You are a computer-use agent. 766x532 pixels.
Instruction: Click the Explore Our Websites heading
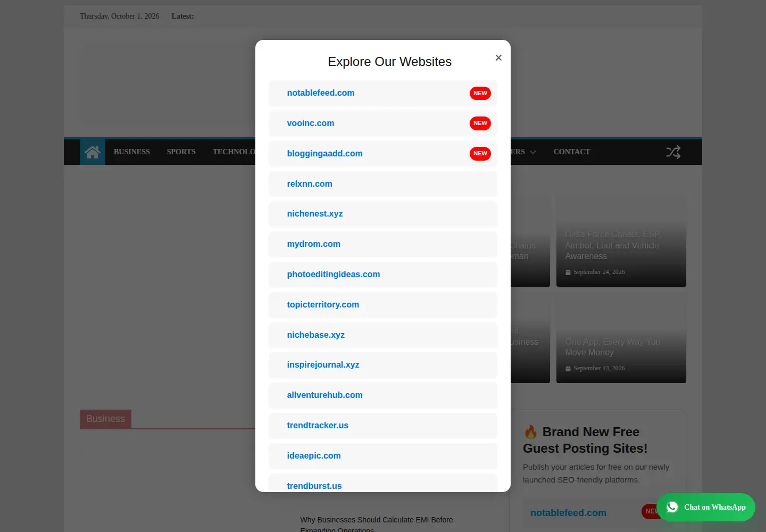[x=389, y=62]
